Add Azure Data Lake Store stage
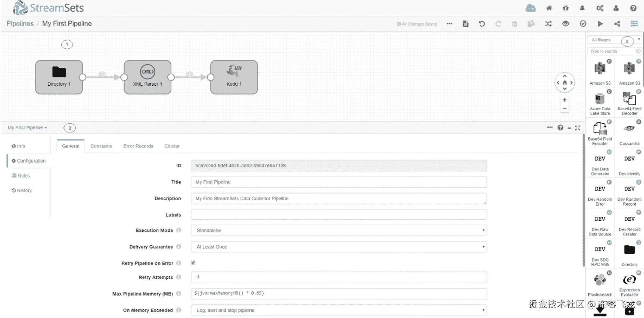Image resolution: width=644 pixels, height=318 pixels. [600, 104]
